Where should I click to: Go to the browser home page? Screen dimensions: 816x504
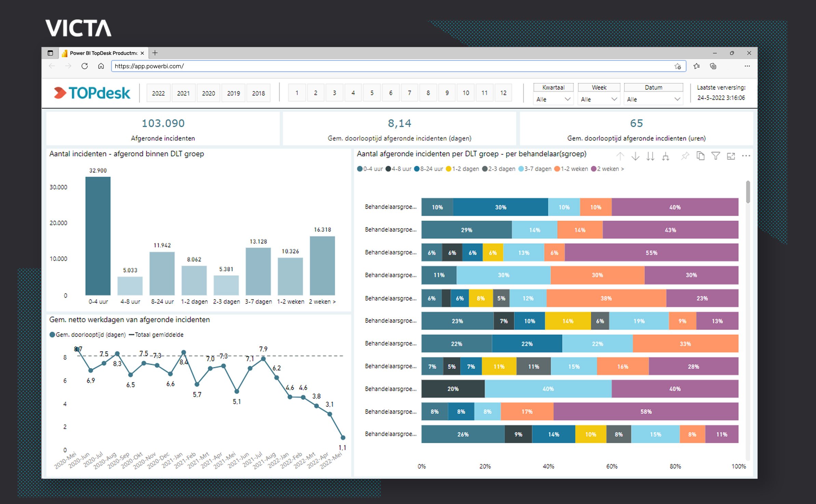(101, 66)
